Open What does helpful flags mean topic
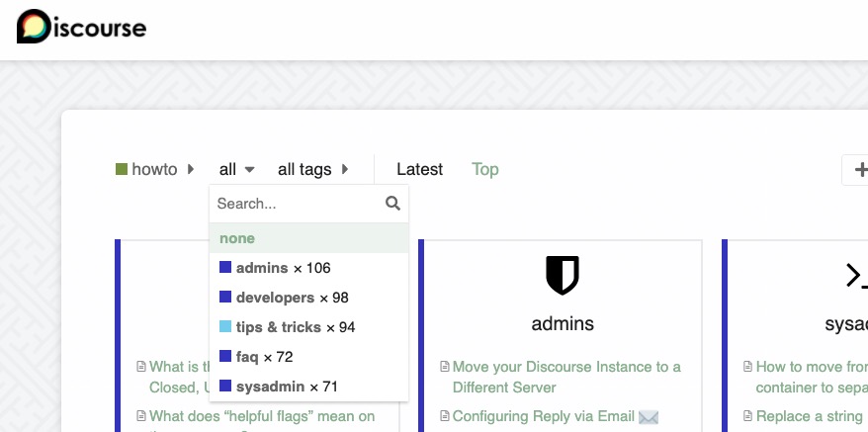The width and height of the screenshot is (868, 432). click(x=262, y=416)
